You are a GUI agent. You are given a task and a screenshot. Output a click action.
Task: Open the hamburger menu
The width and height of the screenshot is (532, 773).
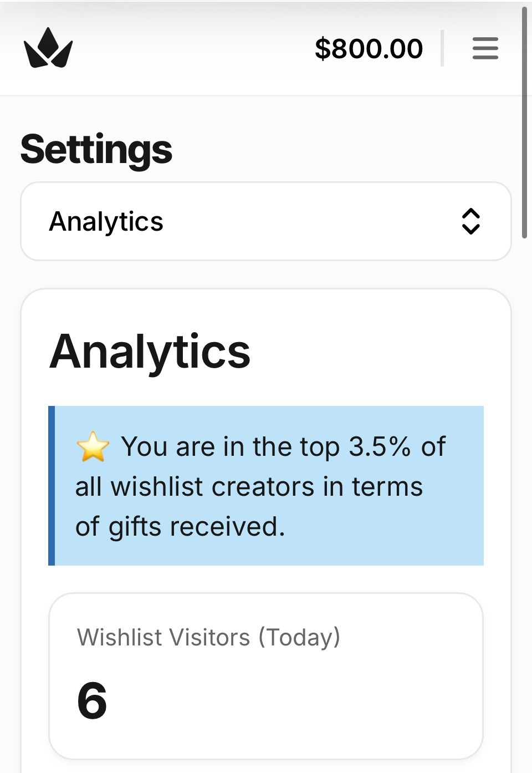coord(485,48)
